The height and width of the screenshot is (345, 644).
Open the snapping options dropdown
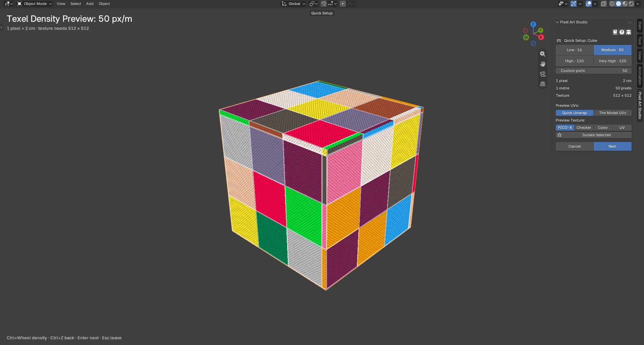click(332, 4)
